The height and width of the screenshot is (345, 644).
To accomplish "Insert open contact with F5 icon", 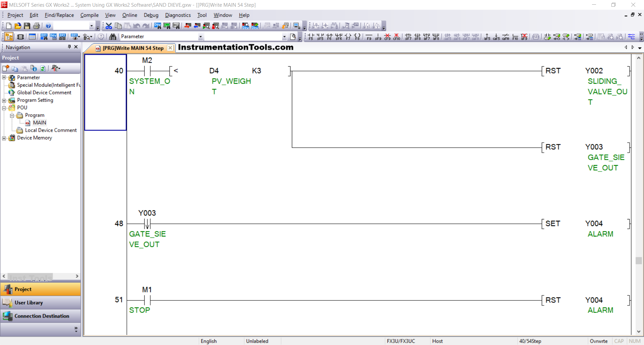I will 311,37.
